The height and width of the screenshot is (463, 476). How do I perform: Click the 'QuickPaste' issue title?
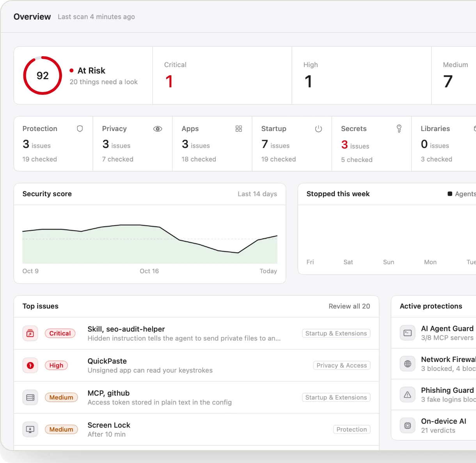(107, 361)
